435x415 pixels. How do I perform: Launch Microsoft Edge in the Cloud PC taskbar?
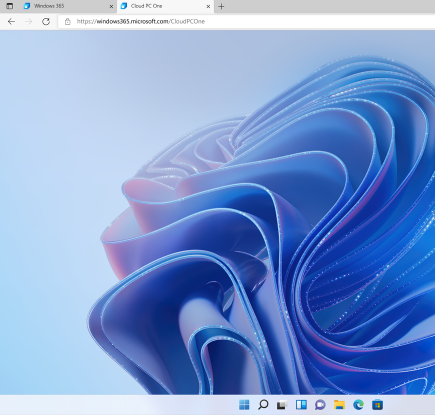[358, 405]
